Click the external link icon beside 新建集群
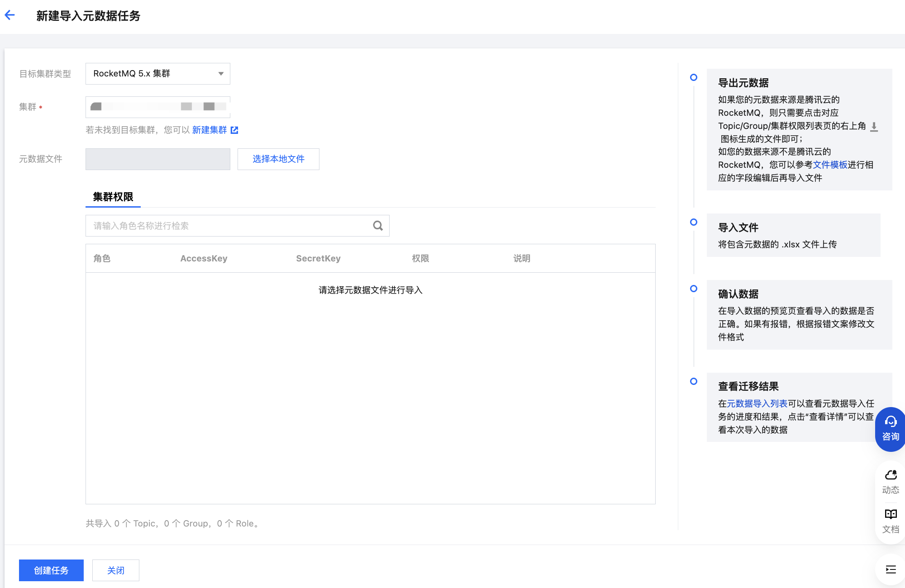Screen dimensions: 905x588 coord(234,130)
